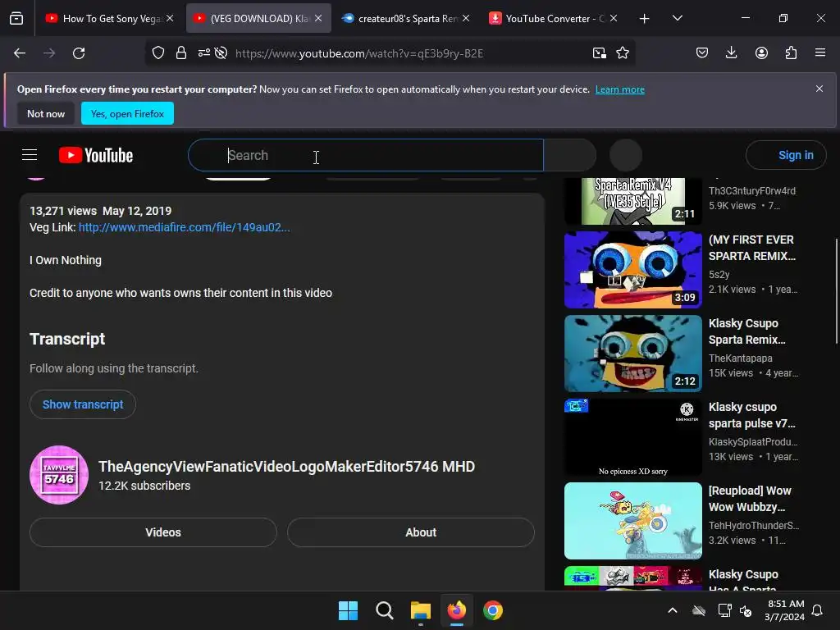The height and width of the screenshot is (630, 840).
Task: Click Firefox icon in taskbar
Action: point(456,610)
